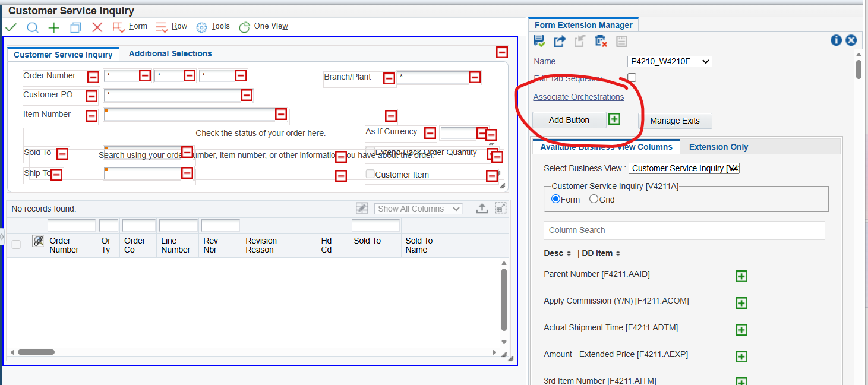
Task: Click the grid Export upload-arrow icon
Action: pyautogui.click(x=482, y=209)
